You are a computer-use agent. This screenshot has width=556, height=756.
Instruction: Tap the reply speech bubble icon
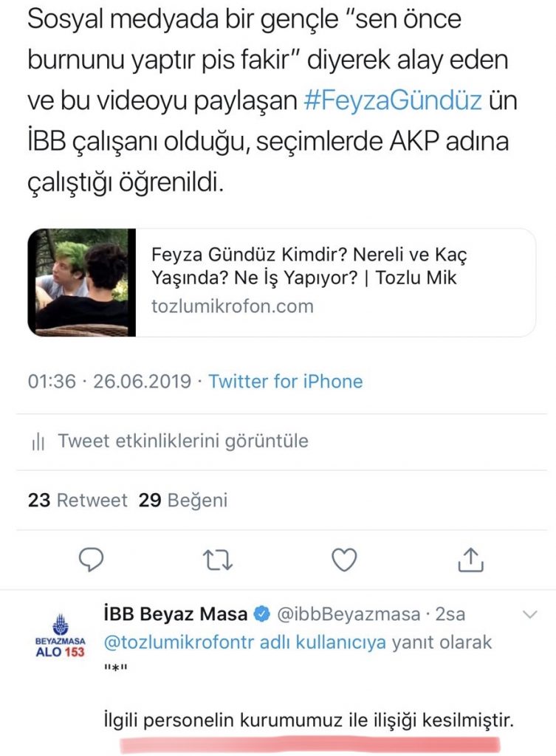(91, 560)
